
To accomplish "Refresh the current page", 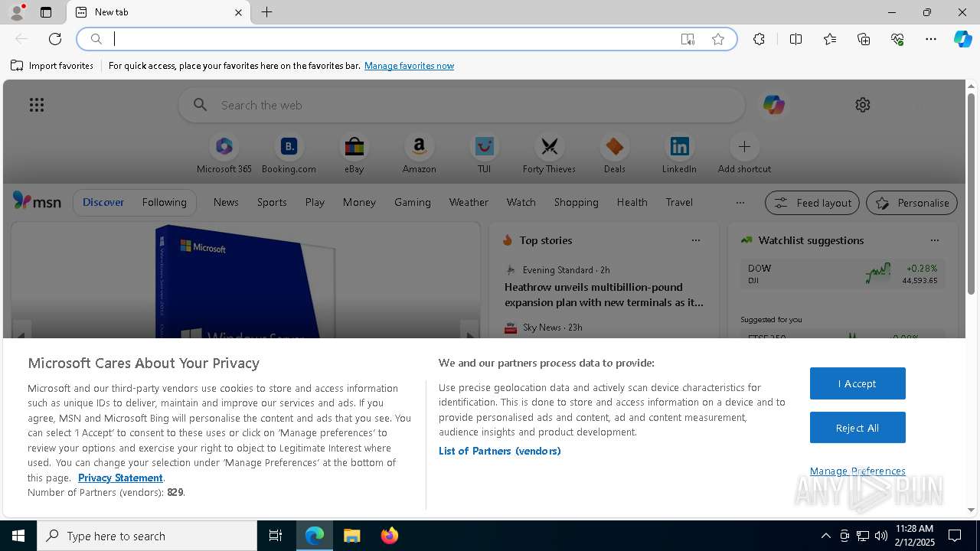I will (x=55, y=39).
